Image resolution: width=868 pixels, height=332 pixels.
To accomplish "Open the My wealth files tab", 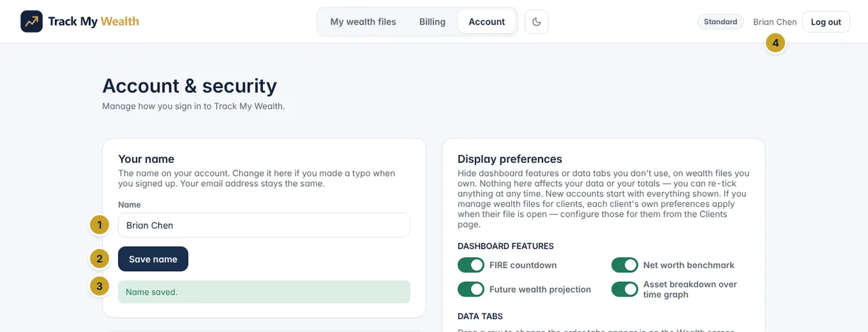I will 363,22.
